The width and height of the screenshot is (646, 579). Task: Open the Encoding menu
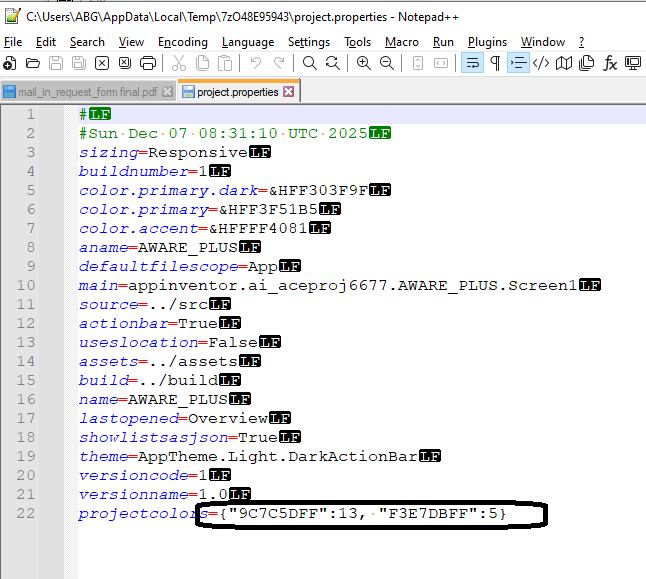(183, 42)
